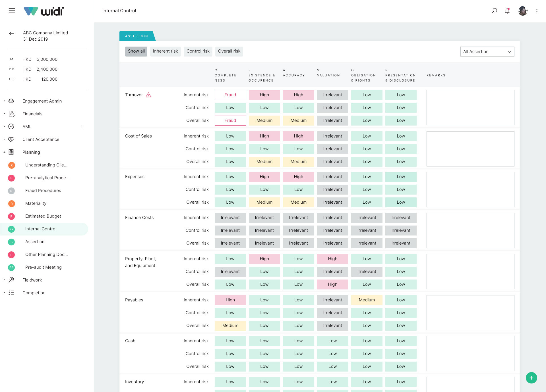Screen dimensions: 546x392
Task: Go back with the arrow next to ABC Company
Action: (x=12, y=34)
